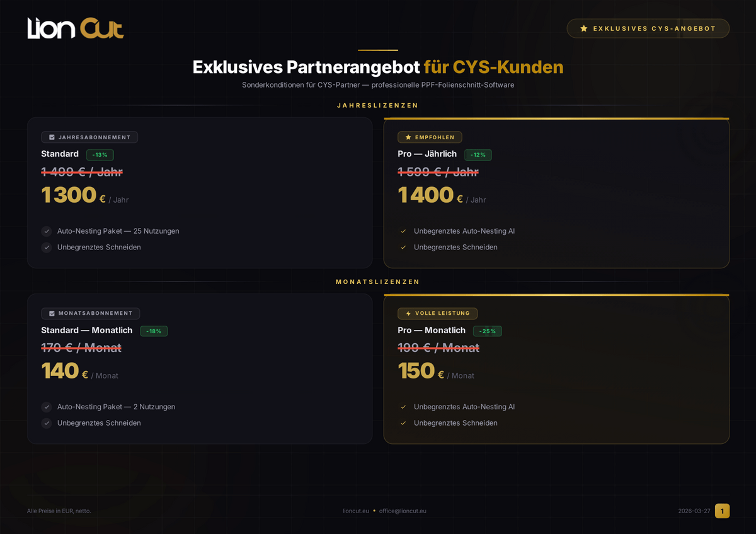
Task: Click the 1300 € yearly Standard price
Action: click(69, 195)
